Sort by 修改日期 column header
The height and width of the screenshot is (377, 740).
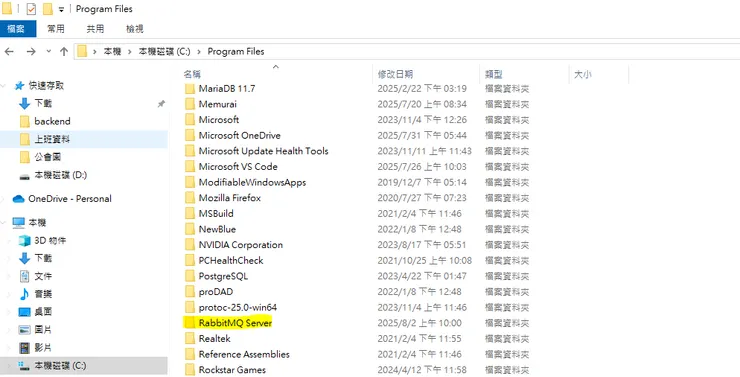[x=395, y=74]
